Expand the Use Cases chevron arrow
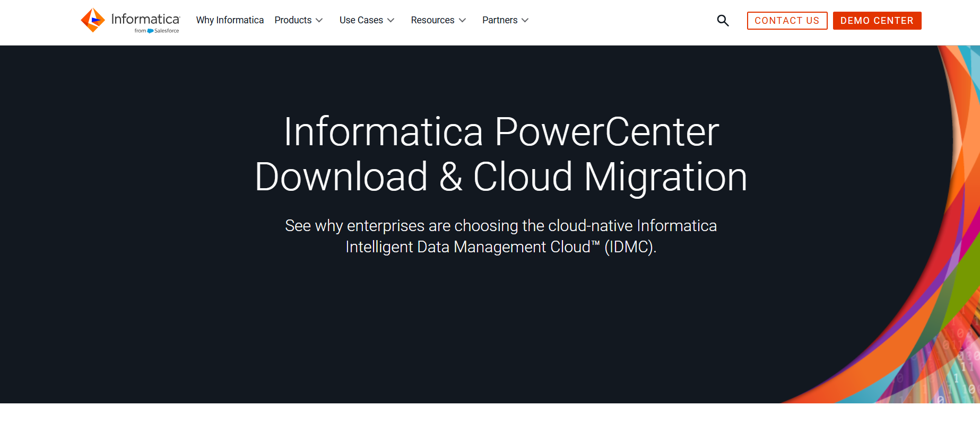This screenshot has width=980, height=441. point(391,21)
